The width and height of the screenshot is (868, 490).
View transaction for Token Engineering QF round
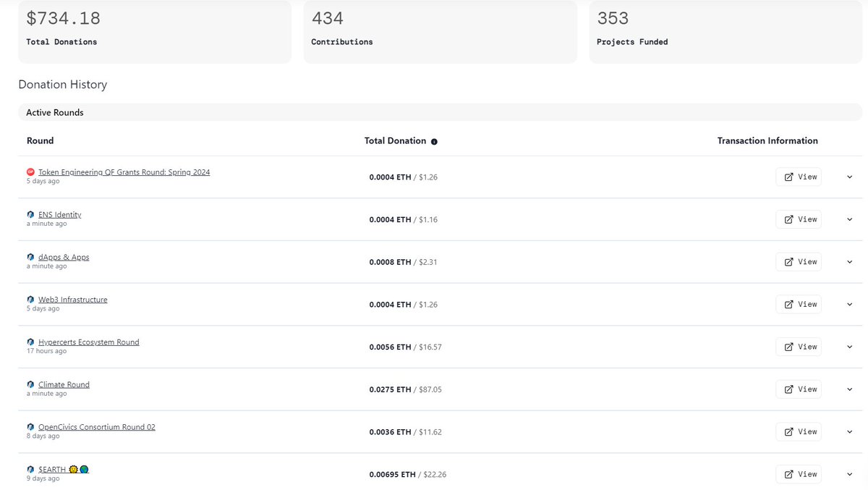pos(799,177)
